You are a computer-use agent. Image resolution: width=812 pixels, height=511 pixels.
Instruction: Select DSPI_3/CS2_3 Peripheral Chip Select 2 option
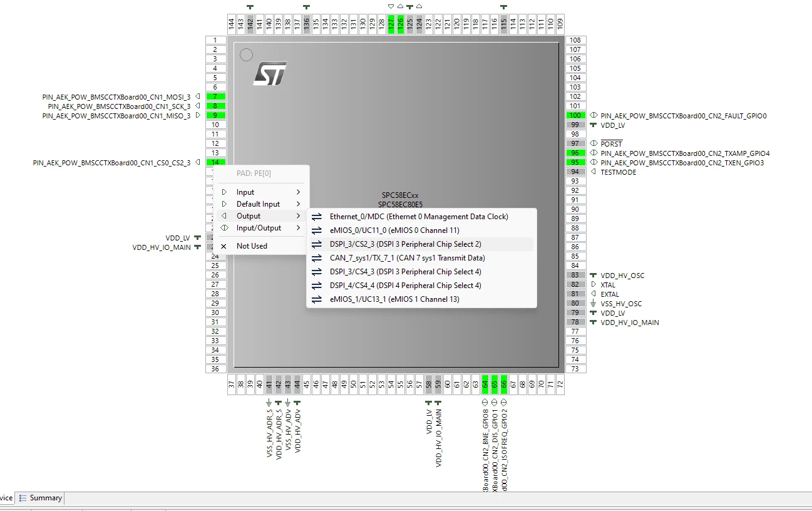421,244
